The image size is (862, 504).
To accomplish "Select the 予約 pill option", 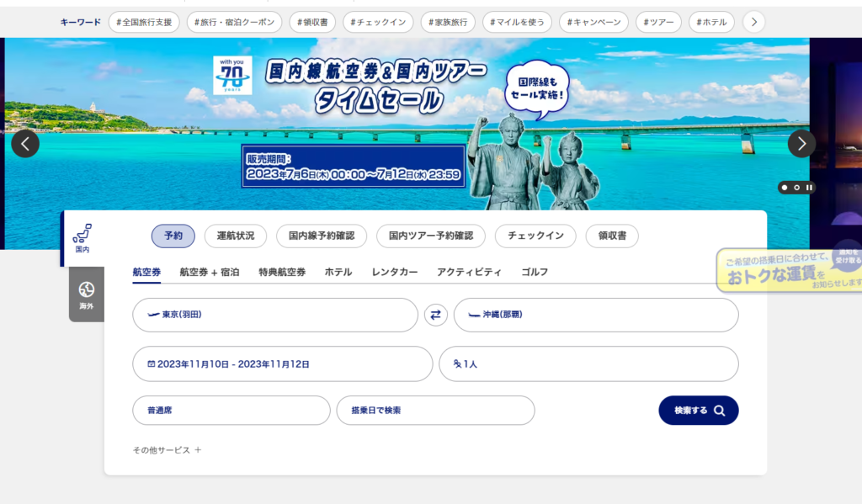I will [173, 236].
